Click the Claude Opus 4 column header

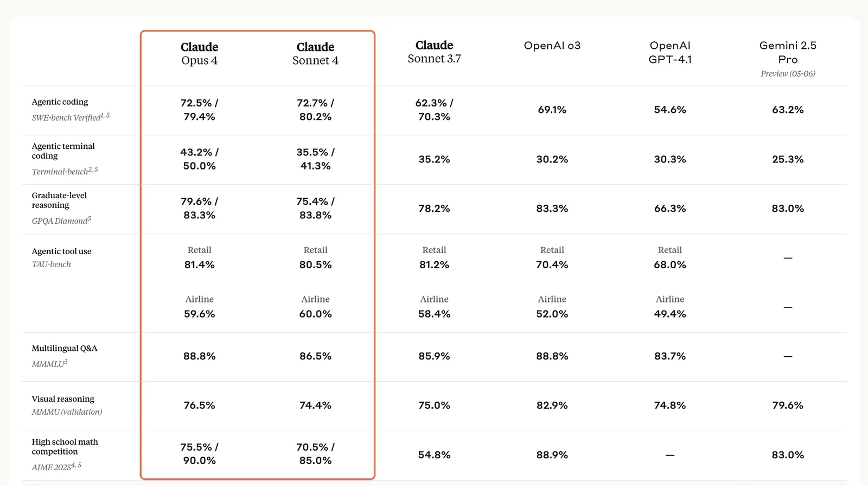coord(199,53)
